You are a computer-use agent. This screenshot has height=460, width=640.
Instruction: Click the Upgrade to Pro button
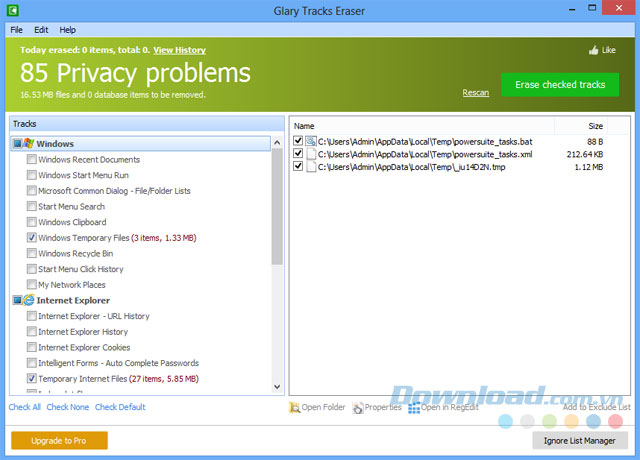(x=59, y=441)
